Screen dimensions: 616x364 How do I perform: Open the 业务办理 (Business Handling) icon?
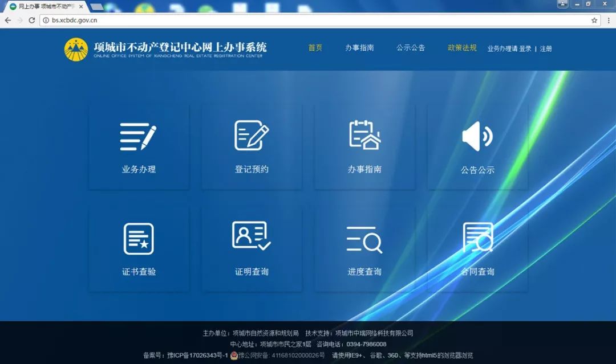click(138, 137)
